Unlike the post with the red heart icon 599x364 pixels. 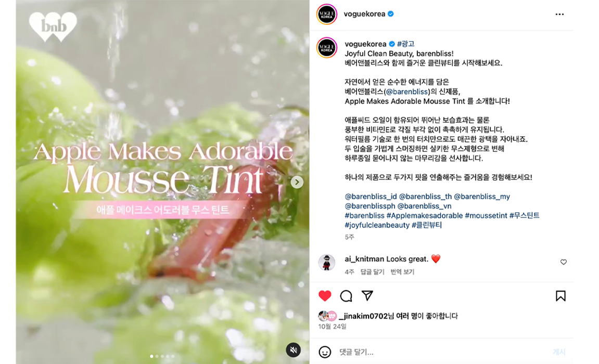click(x=325, y=296)
